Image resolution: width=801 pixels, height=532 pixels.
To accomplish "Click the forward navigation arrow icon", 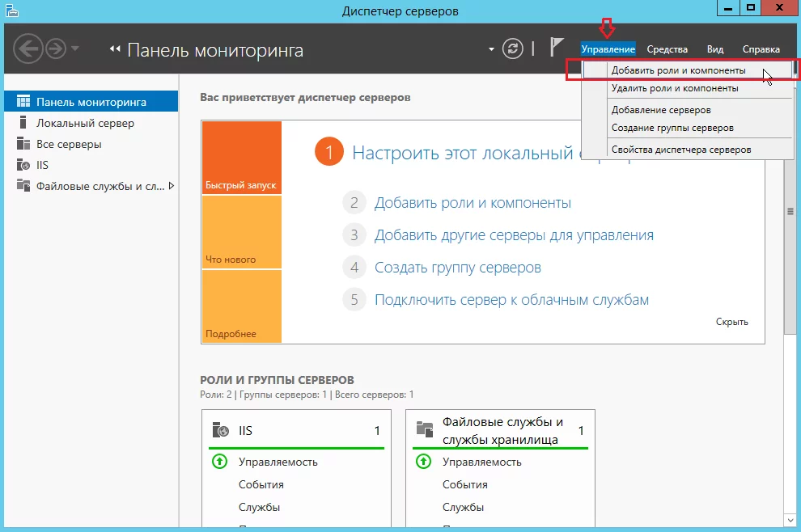I will point(55,49).
